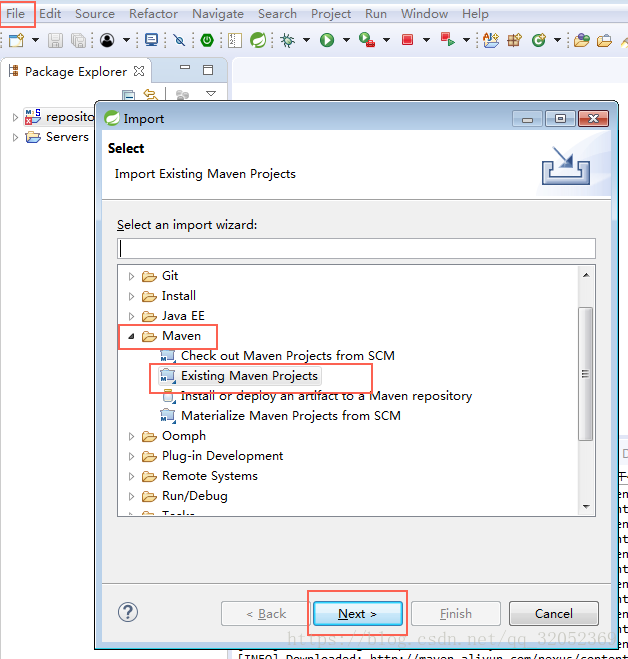
Task: Open the Refactor menu
Action: [x=153, y=14]
